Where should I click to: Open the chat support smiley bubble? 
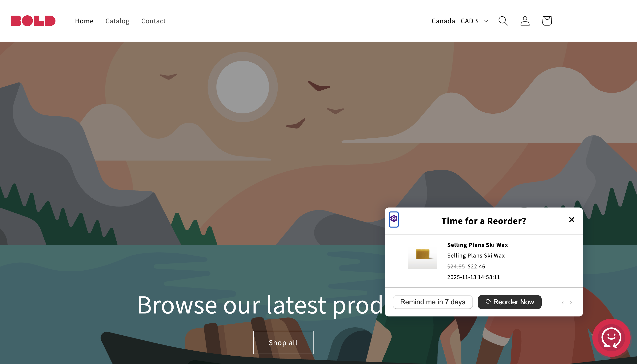coord(611,338)
